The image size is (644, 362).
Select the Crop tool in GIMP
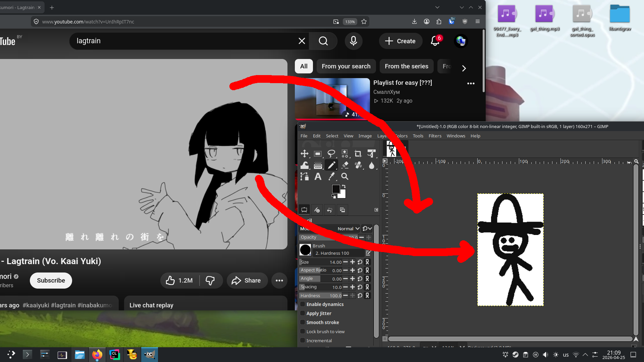(358, 154)
